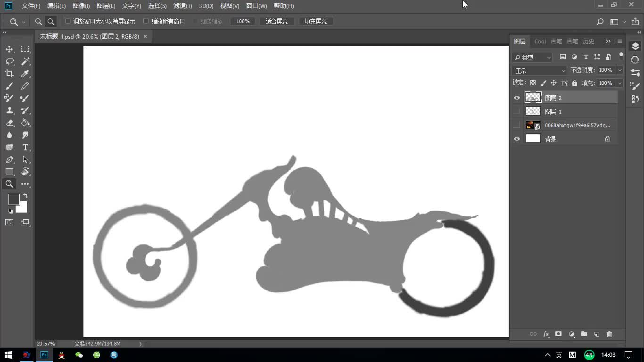Select the Move tool
The height and width of the screenshot is (362, 644).
click(9, 49)
